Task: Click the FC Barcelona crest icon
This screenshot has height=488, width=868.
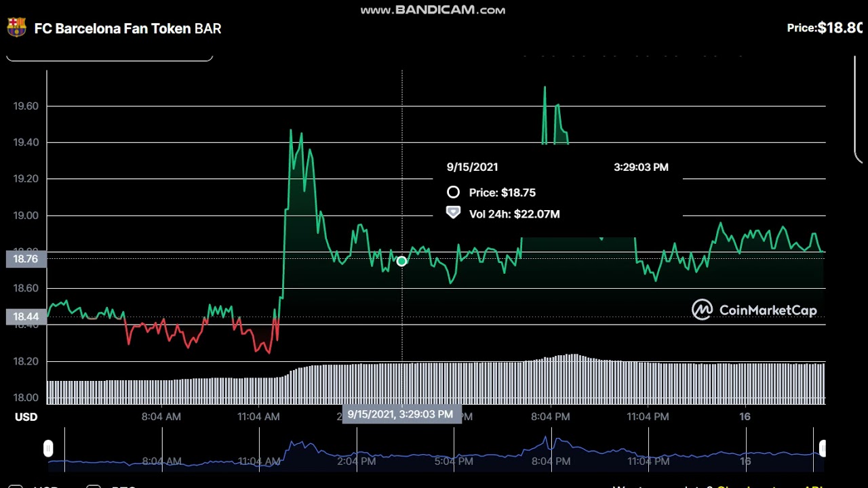Action: (16, 28)
